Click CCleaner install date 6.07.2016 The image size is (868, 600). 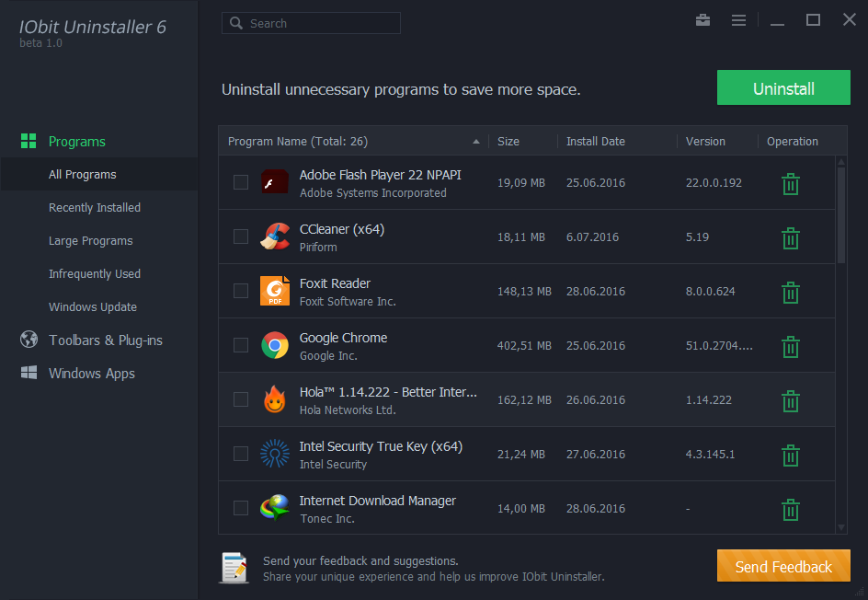[x=592, y=237]
